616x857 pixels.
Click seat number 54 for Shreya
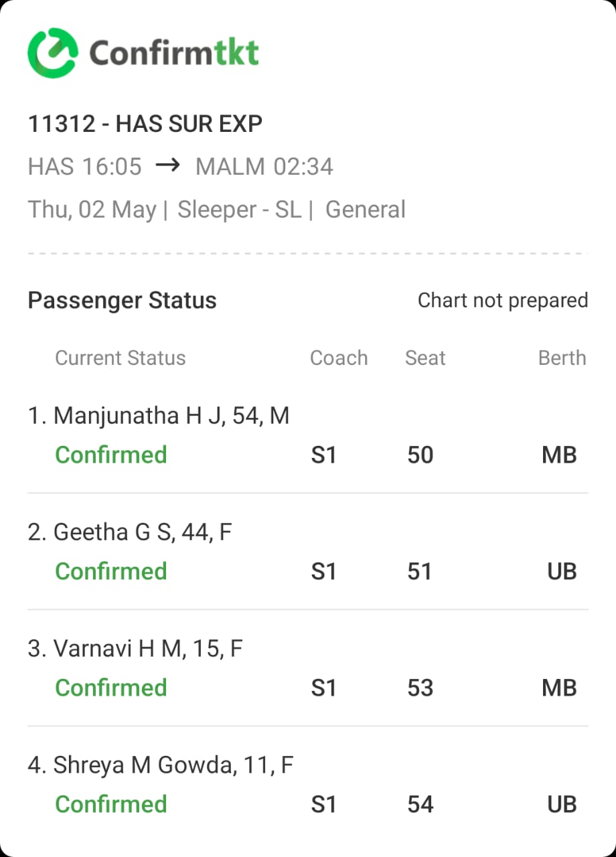click(420, 804)
